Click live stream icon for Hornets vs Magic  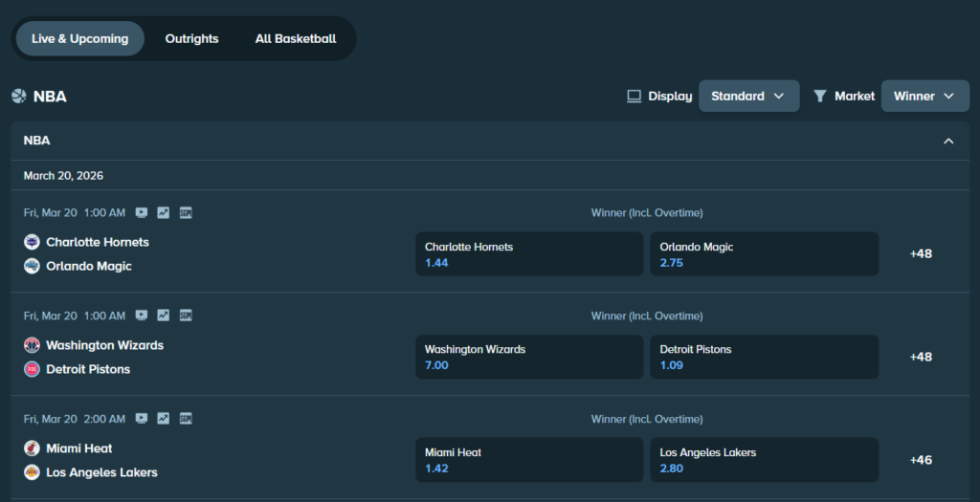click(142, 212)
